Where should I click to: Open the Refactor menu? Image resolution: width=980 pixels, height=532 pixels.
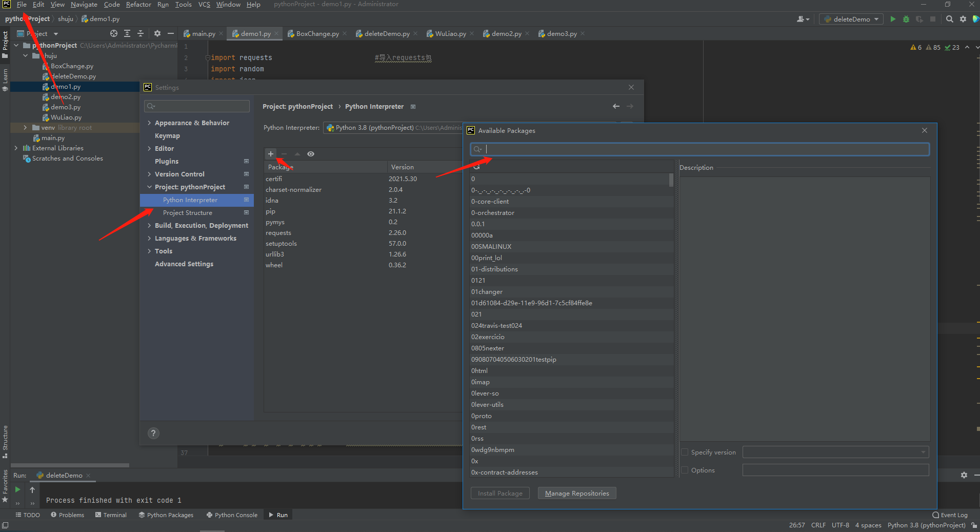pyautogui.click(x=138, y=5)
